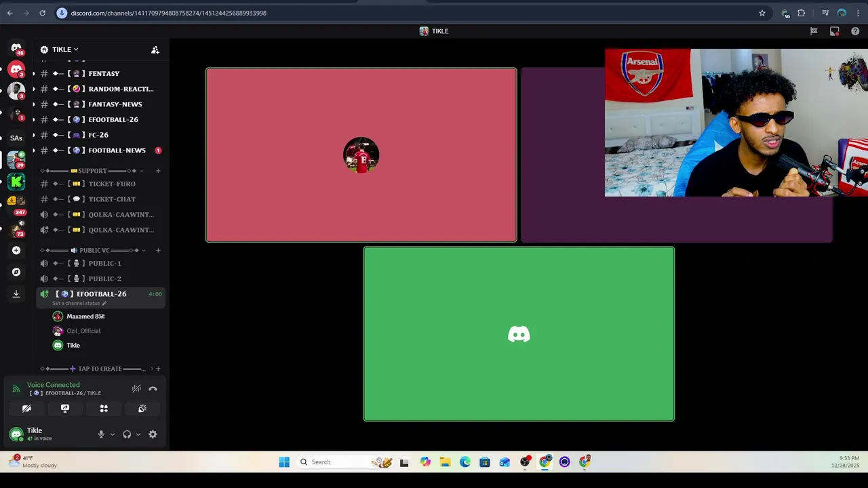Open the green K server icon
The height and width of the screenshot is (488, 868).
click(x=16, y=182)
